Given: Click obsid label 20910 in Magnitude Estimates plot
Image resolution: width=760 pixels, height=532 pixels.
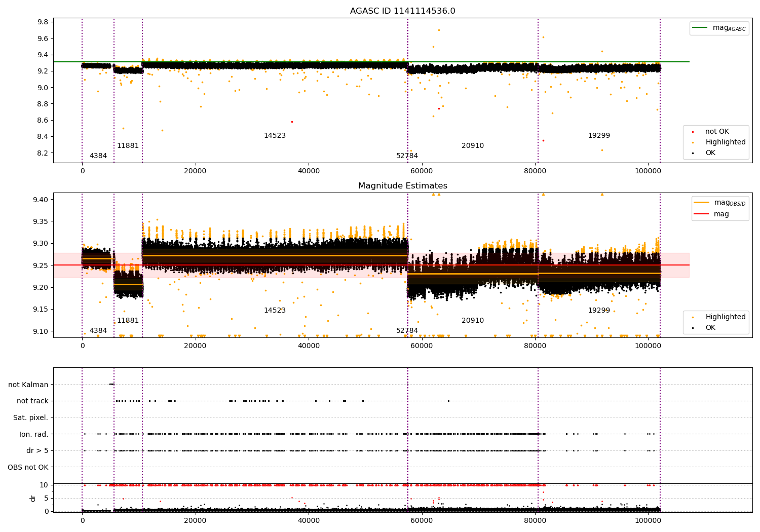Looking at the screenshot, I should pos(472,321).
